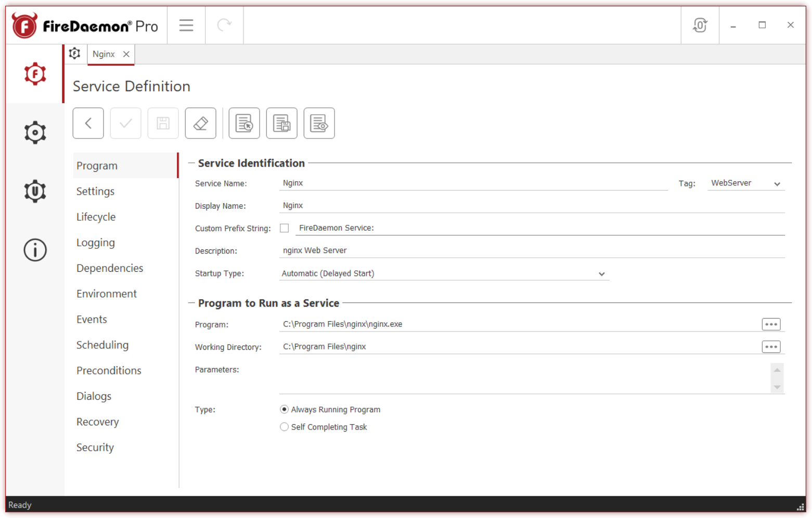Open the Tag dropdown showing WebServer
This screenshot has width=812, height=518.
(746, 183)
